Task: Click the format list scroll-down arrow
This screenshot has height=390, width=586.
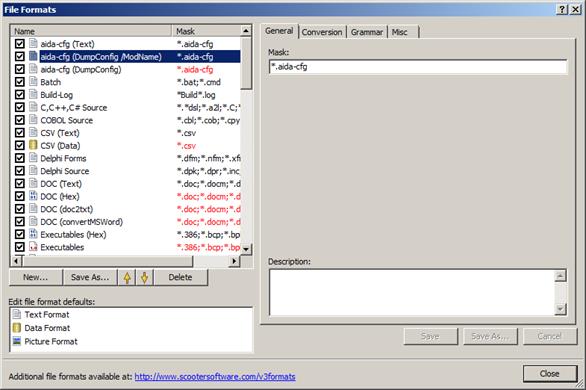Action: (x=246, y=249)
